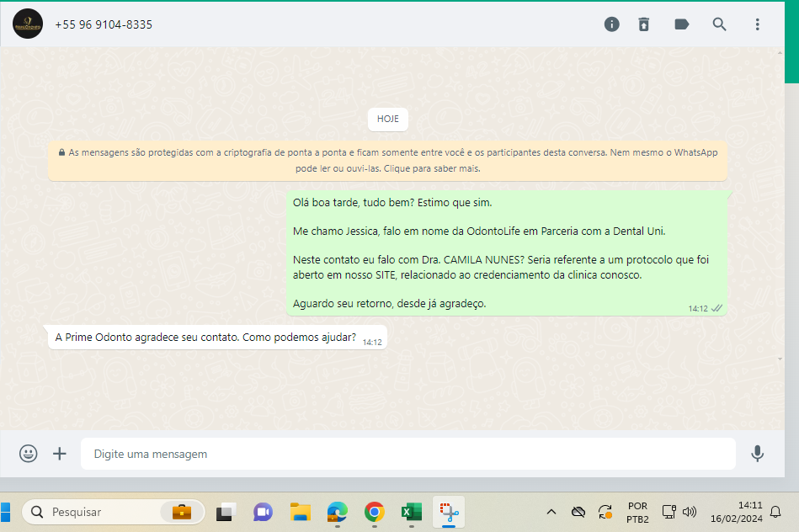Screen dimensions: 799x532
Task: Open the Teams chat taskbar icon
Action: (263, 512)
